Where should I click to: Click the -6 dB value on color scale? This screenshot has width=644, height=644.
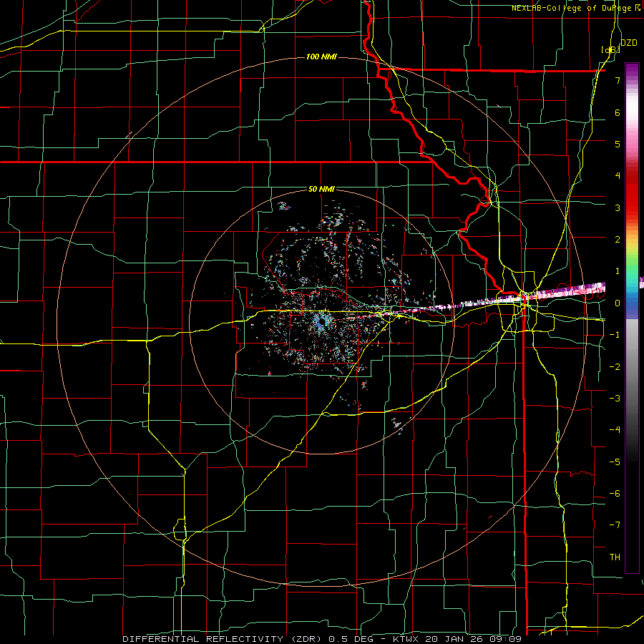tap(615, 494)
